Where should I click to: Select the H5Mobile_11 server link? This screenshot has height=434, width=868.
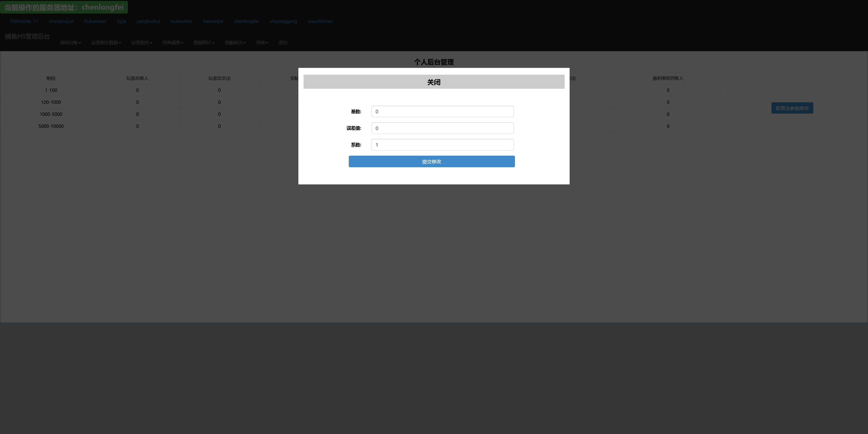(24, 21)
